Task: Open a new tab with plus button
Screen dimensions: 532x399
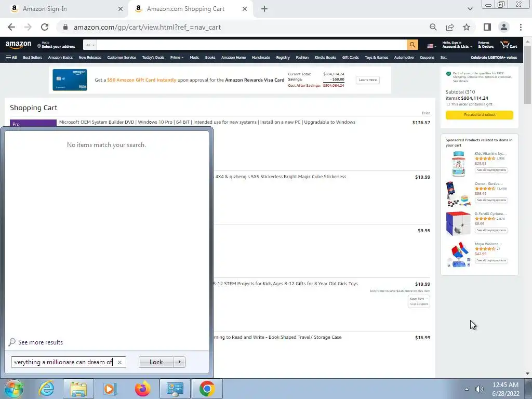Action: (264, 9)
